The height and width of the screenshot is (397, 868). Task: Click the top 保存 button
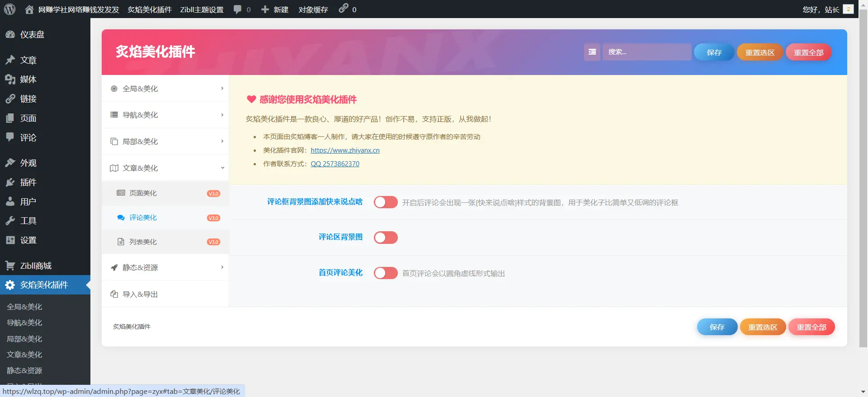click(x=714, y=52)
